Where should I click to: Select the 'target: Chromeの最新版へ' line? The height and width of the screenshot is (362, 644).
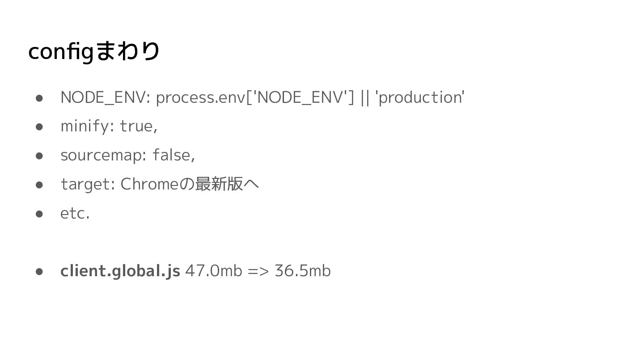(160, 184)
